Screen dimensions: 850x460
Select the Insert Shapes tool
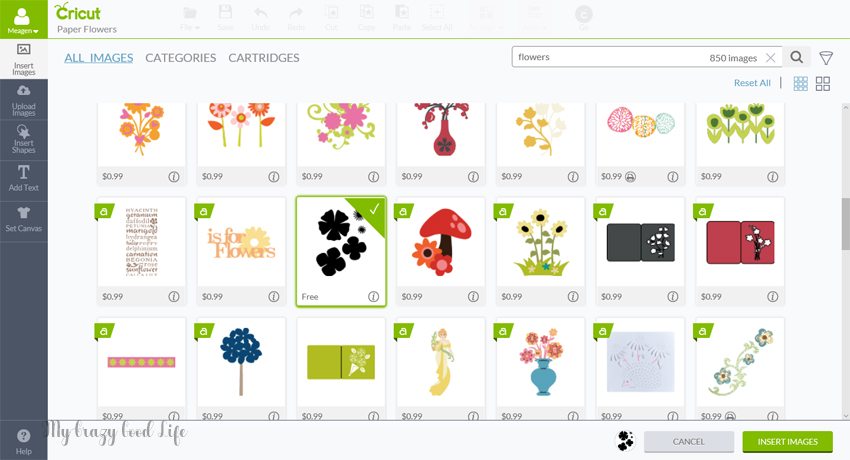(x=23, y=140)
